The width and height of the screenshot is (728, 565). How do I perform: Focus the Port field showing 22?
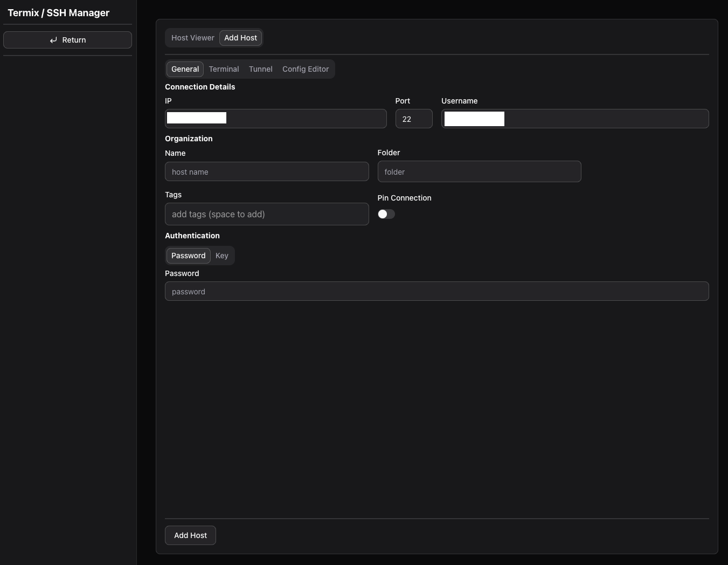(413, 119)
